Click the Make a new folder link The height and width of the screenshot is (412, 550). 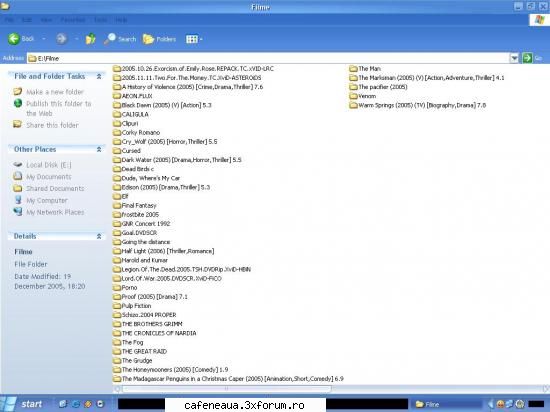pyautogui.click(x=55, y=92)
